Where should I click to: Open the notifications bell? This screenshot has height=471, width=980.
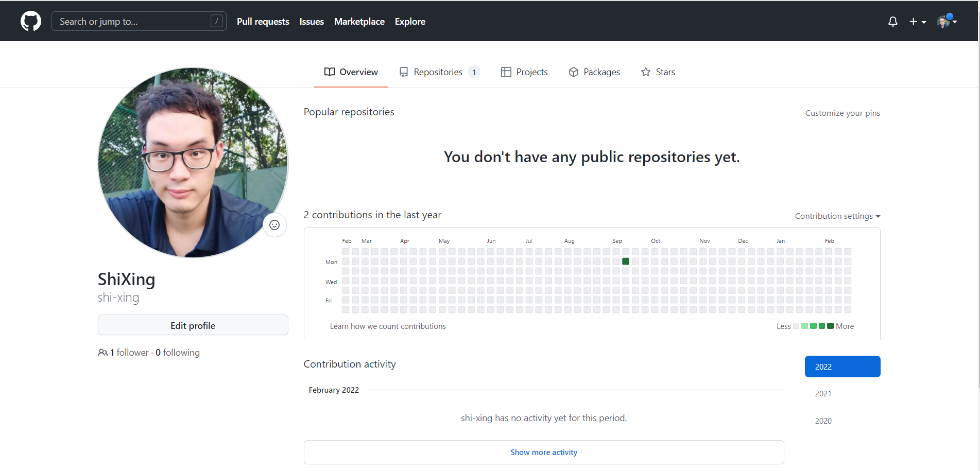[x=892, y=22]
